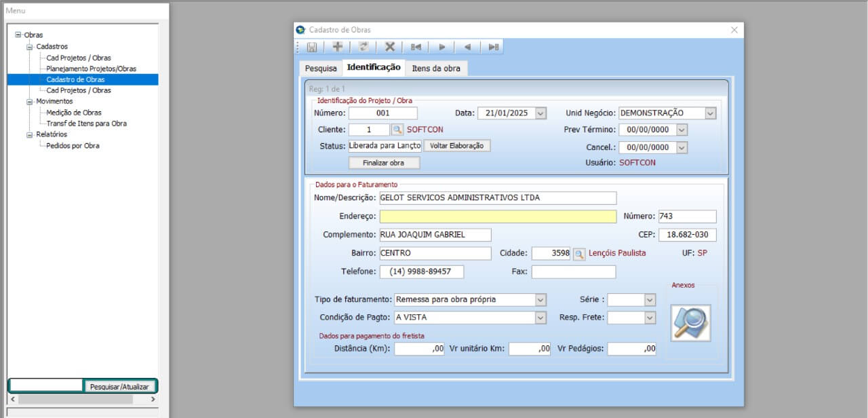Open the Unid Negócio dropdown
The image size is (868, 418).
(710, 113)
